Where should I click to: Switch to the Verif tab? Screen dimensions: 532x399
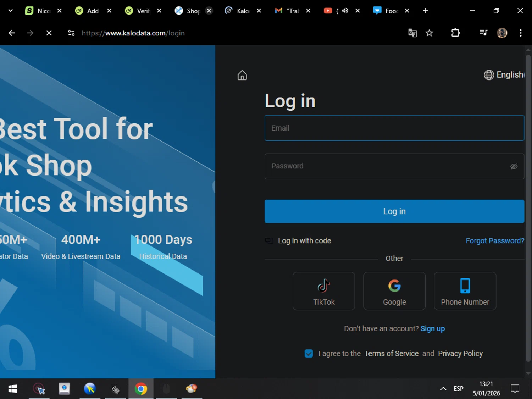[143, 11]
